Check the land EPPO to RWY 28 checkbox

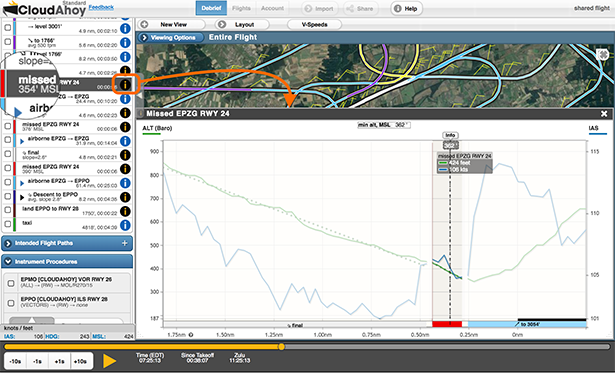[x=7, y=210]
